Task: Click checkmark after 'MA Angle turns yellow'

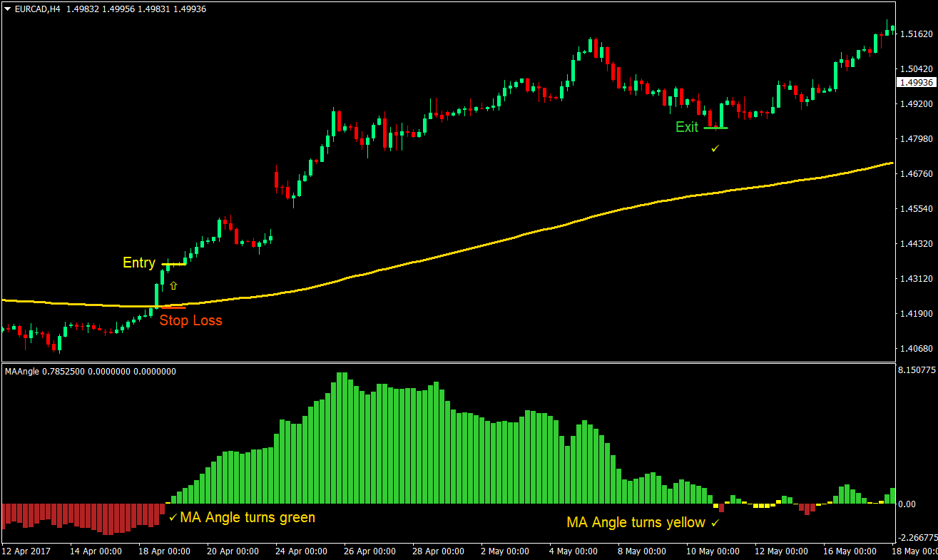Action: pyautogui.click(x=715, y=523)
